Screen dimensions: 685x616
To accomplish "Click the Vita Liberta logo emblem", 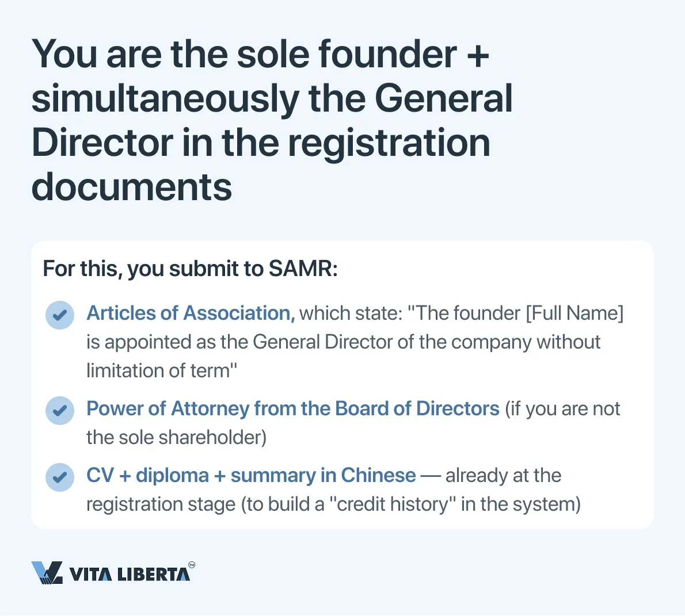I will [x=47, y=573].
